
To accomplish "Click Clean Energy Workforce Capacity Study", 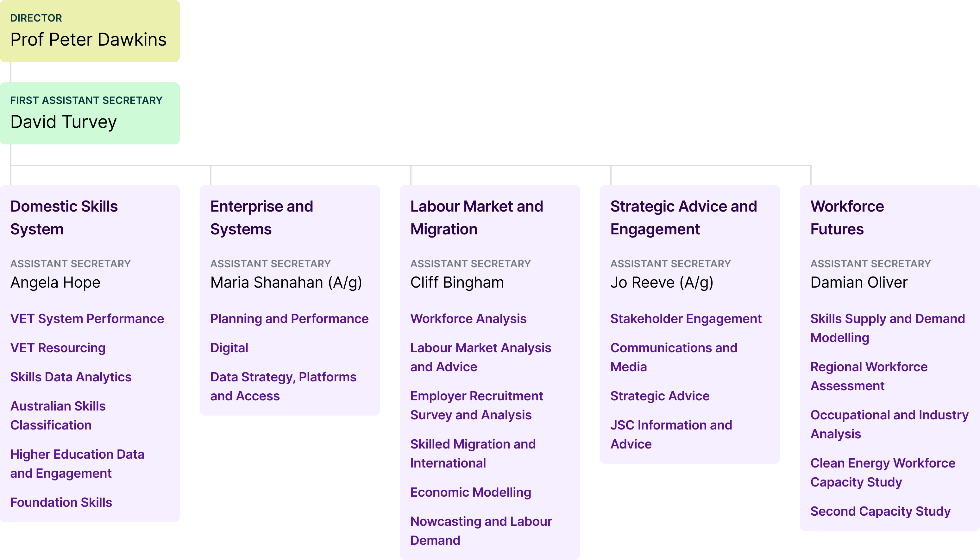I will coord(883,472).
